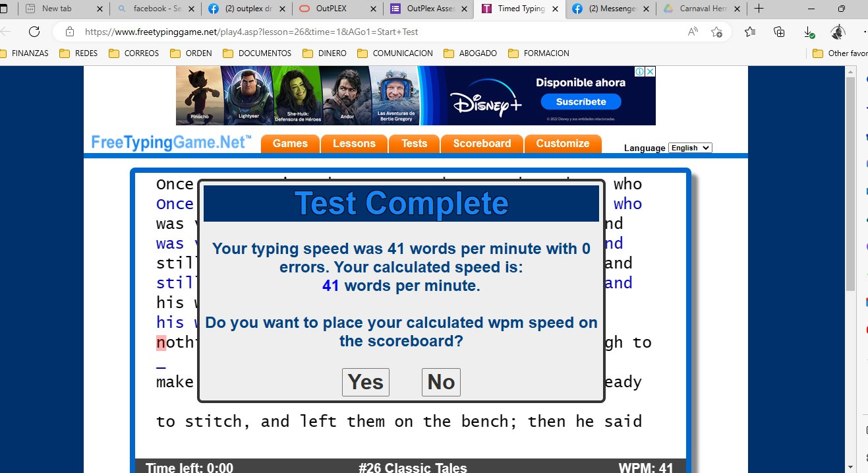Click the page vertical scrollbar thumb
The image size is (868, 473).
click(850, 185)
